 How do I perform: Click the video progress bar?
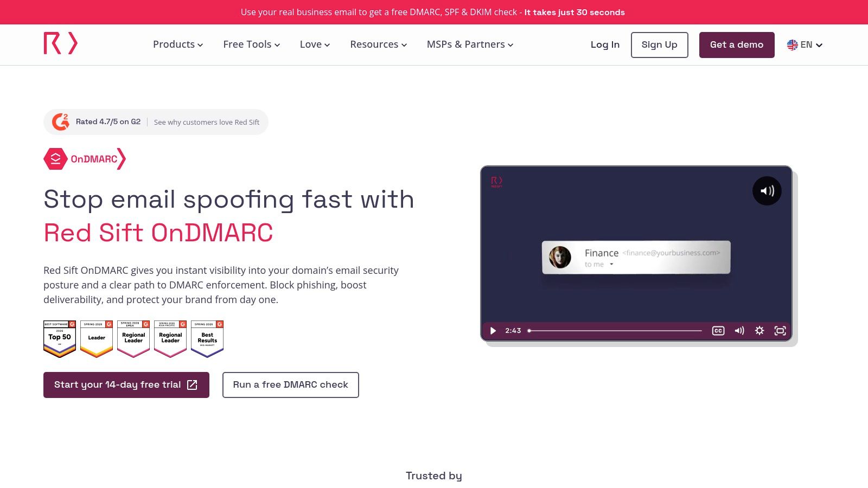point(615,330)
